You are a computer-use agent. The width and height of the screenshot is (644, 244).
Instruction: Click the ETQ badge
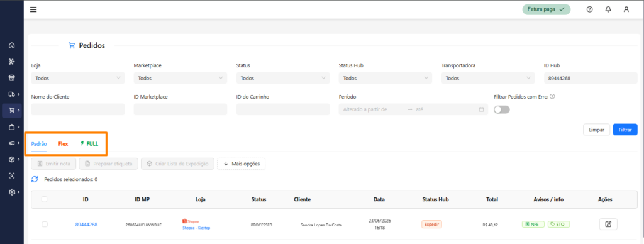(x=559, y=225)
